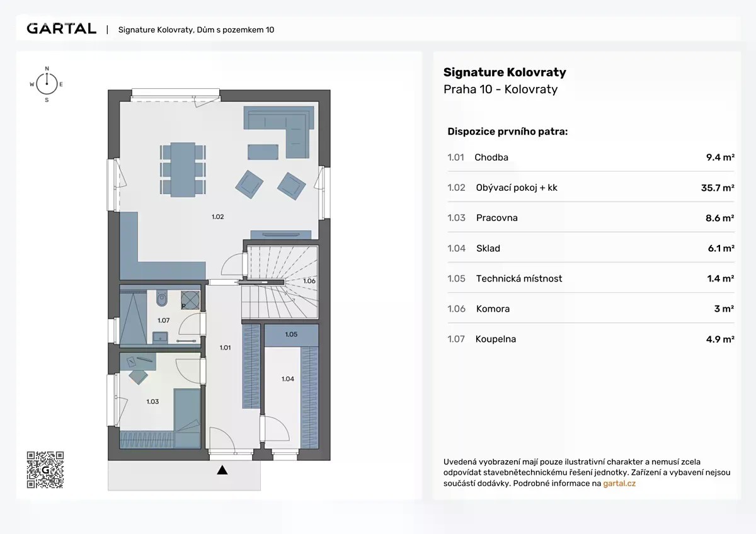Select the dining table in the living room
Image resolution: width=756 pixels, height=534 pixels.
tap(183, 169)
